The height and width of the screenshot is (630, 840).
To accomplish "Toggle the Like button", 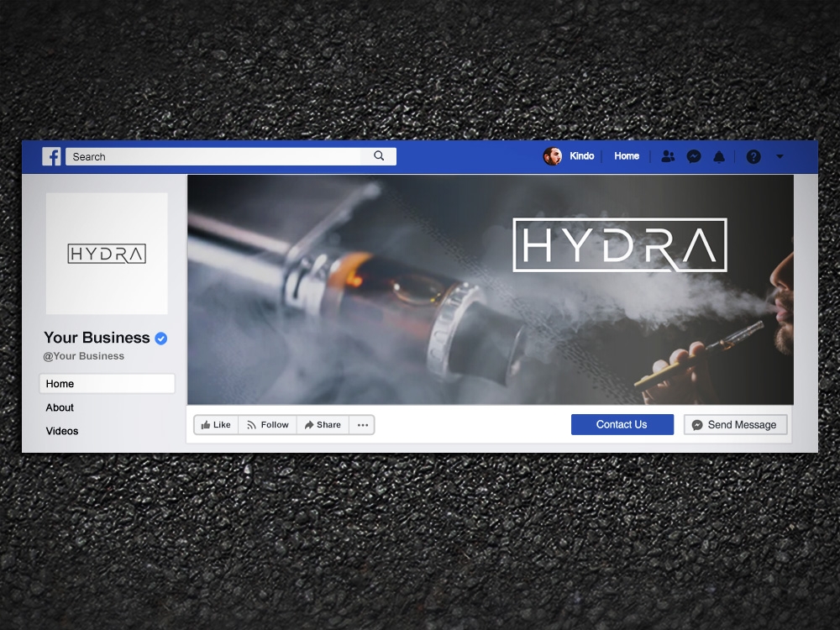I will [216, 424].
